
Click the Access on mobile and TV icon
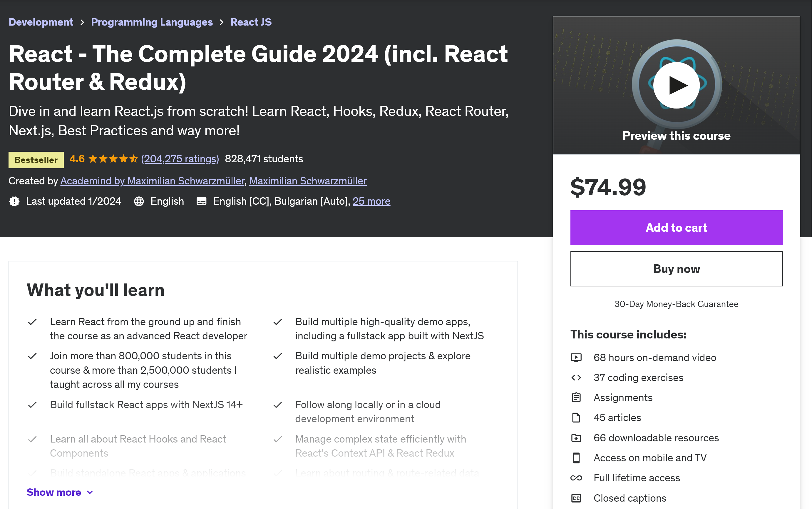pos(576,458)
